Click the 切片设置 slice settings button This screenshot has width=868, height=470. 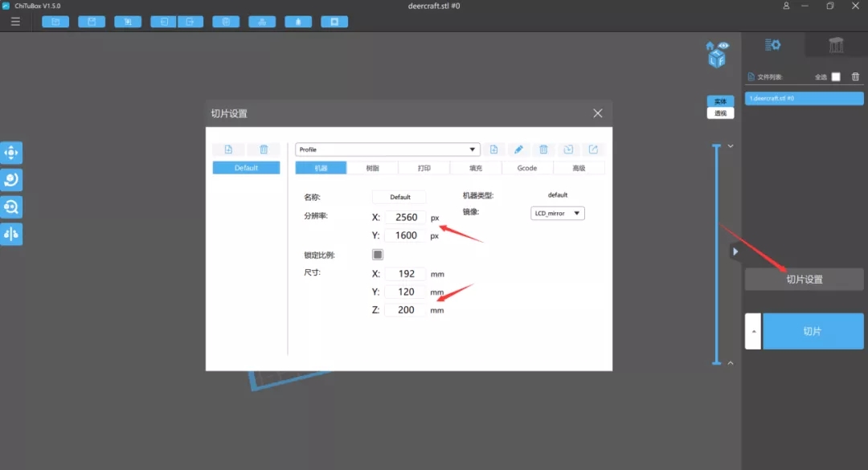pyautogui.click(x=804, y=280)
